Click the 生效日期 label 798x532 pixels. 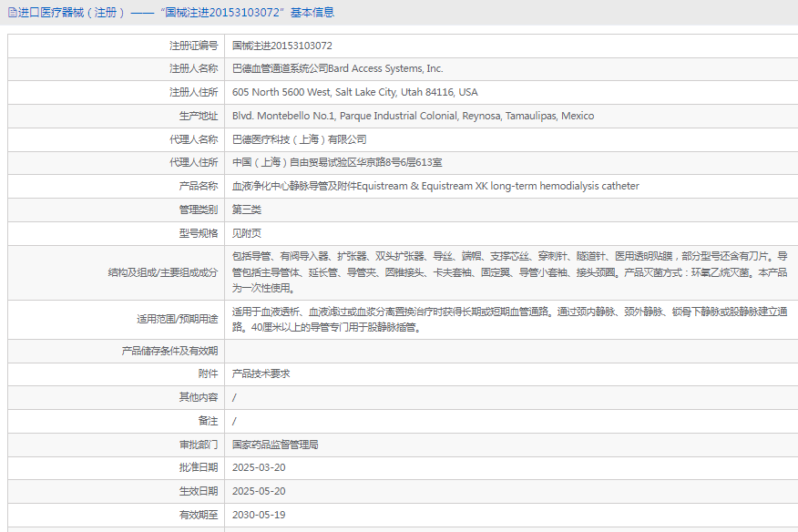click(198, 491)
